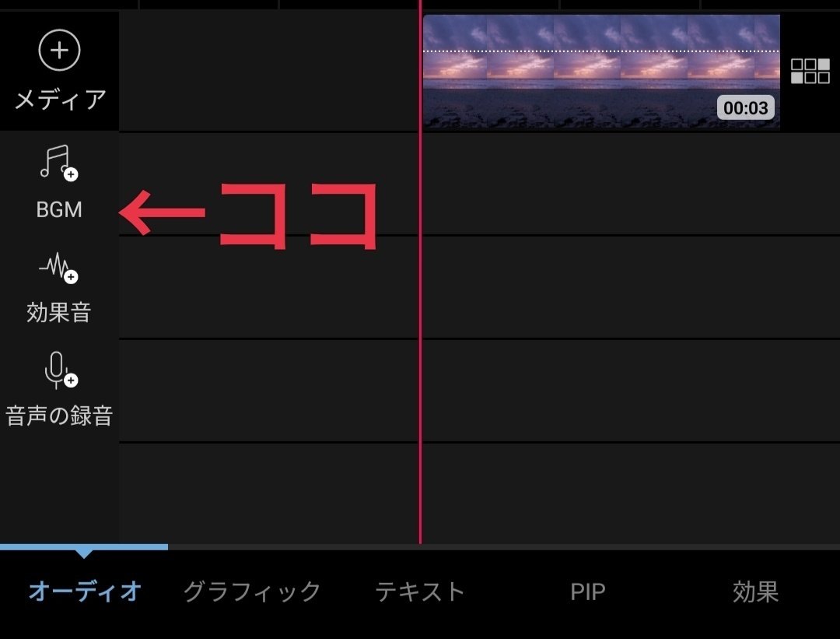Viewport: 840px width, 639px height.
Task: Open the grid layout icon beside clip
Action: (810, 71)
